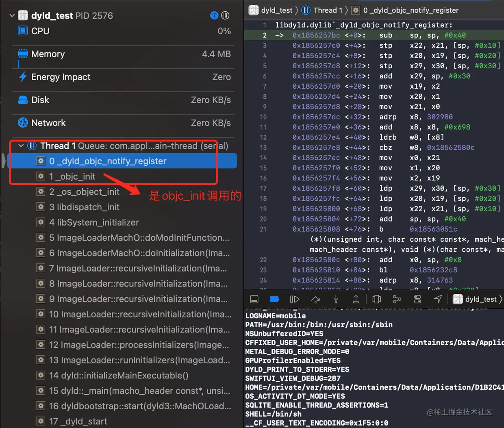Image resolution: width=504 pixels, height=428 pixels.
Task: Select frame 0 _dyld_objc_notify_register
Action: click(122, 161)
